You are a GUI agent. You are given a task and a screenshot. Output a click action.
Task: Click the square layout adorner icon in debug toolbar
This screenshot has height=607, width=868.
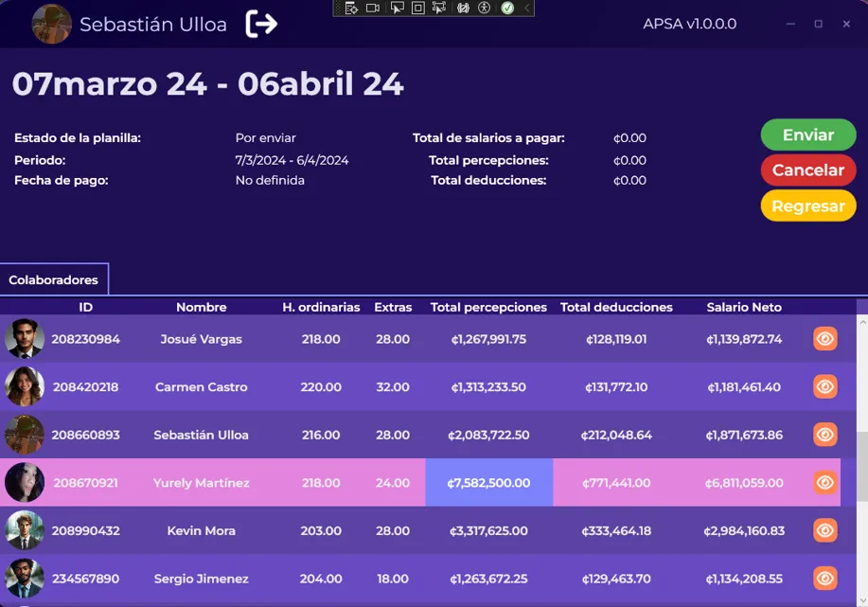pyautogui.click(x=417, y=9)
